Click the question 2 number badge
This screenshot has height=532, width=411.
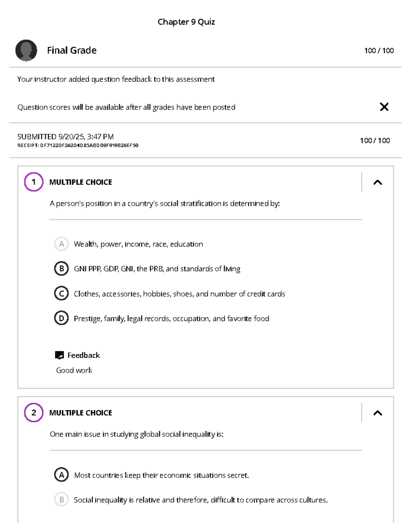point(34,412)
